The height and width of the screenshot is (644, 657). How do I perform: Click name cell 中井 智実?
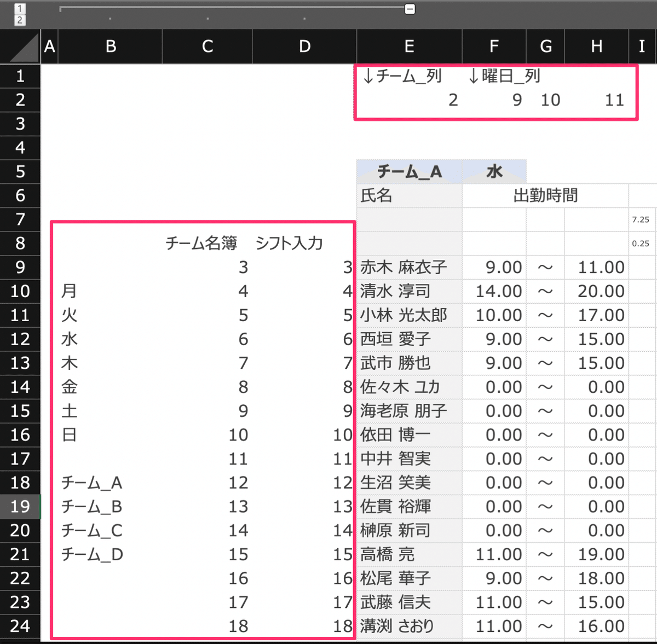409,459
